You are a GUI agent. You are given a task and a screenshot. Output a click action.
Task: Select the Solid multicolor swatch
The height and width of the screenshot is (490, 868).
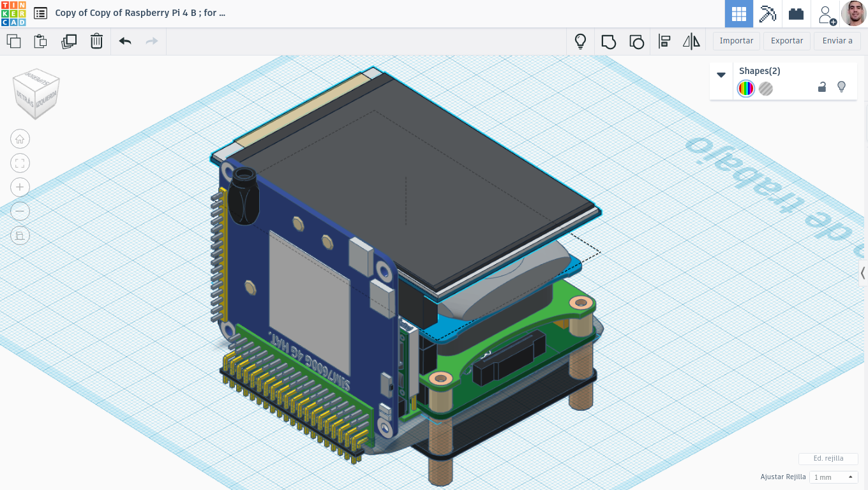click(745, 89)
